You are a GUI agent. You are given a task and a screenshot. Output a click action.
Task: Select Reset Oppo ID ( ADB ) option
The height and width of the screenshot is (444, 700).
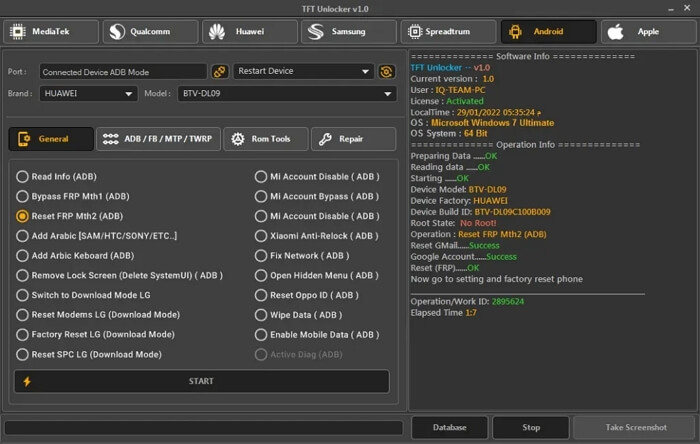click(307, 295)
